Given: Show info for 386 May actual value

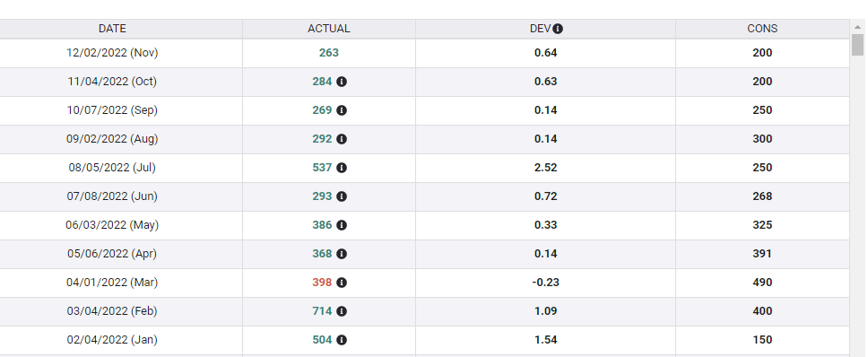Looking at the screenshot, I should click(x=342, y=225).
